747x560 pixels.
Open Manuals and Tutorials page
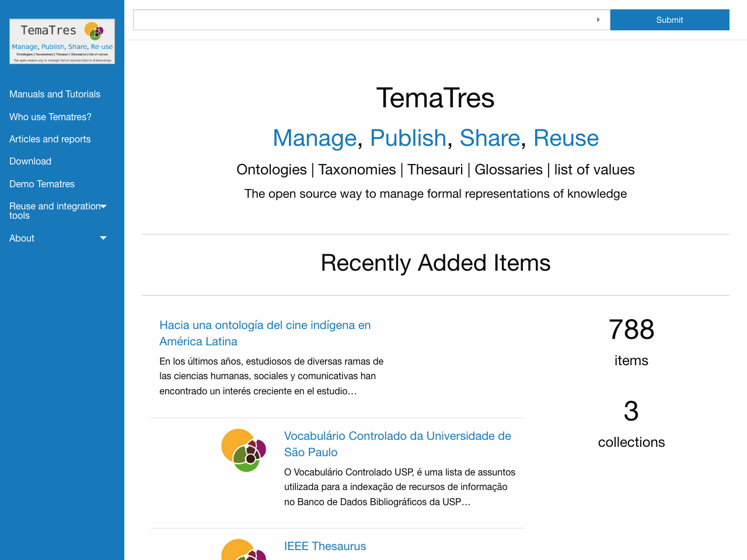tap(55, 94)
